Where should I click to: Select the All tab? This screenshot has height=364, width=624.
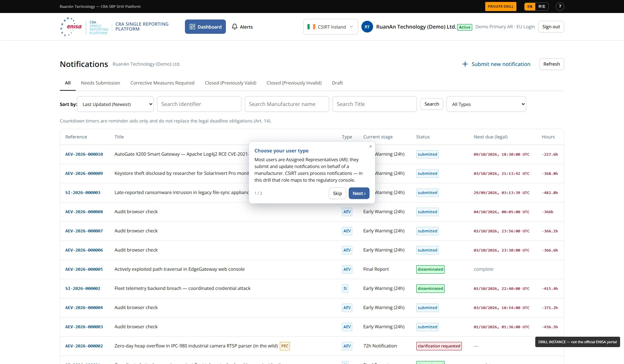tap(68, 83)
